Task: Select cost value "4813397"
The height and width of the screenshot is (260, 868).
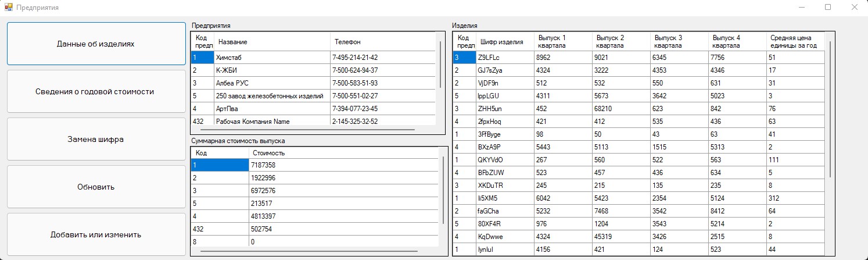Action: (343, 216)
